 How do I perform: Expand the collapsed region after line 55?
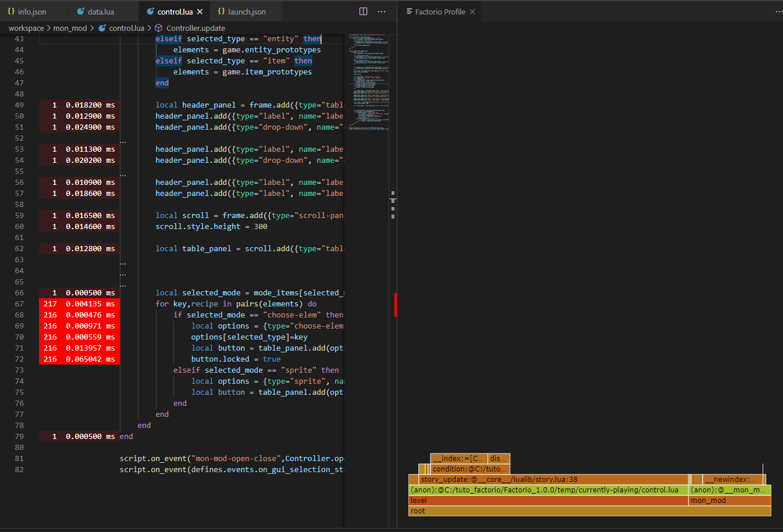pos(123,174)
